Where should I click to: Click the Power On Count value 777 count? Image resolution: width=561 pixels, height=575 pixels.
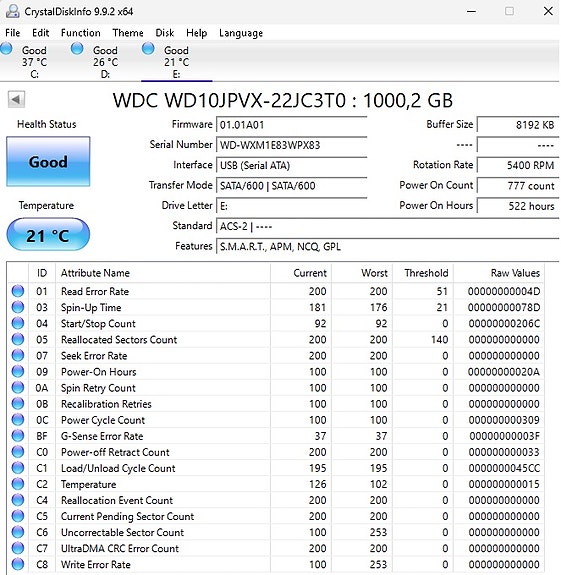click(x=518, y=186)
